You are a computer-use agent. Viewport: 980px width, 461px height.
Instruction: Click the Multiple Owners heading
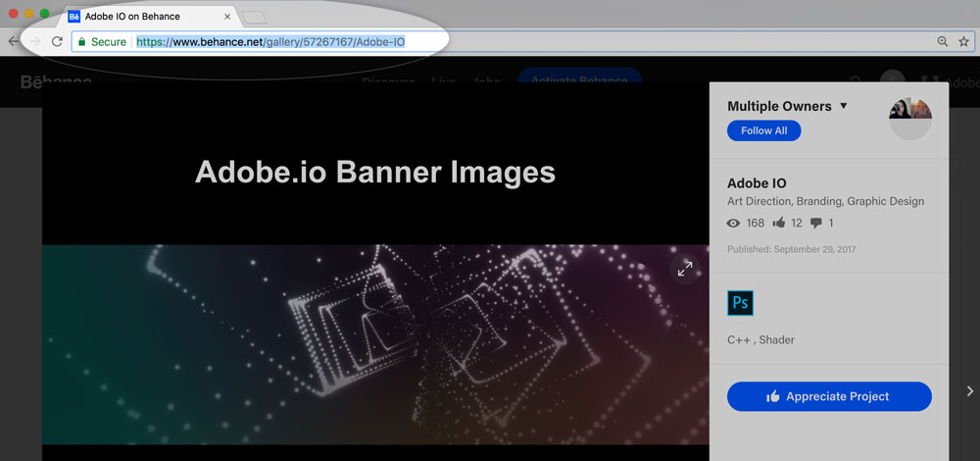click(x=779, y=106)
